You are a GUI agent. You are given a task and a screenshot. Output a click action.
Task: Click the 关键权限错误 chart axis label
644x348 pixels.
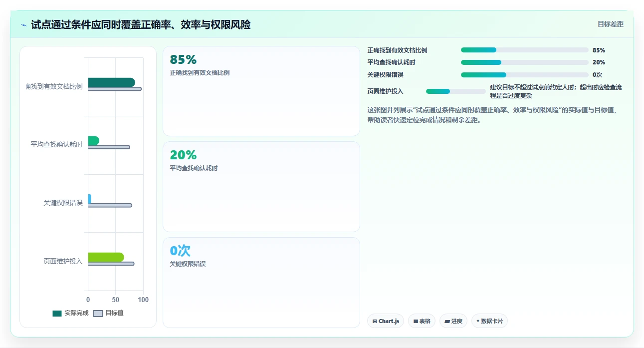tap(63, 203)
